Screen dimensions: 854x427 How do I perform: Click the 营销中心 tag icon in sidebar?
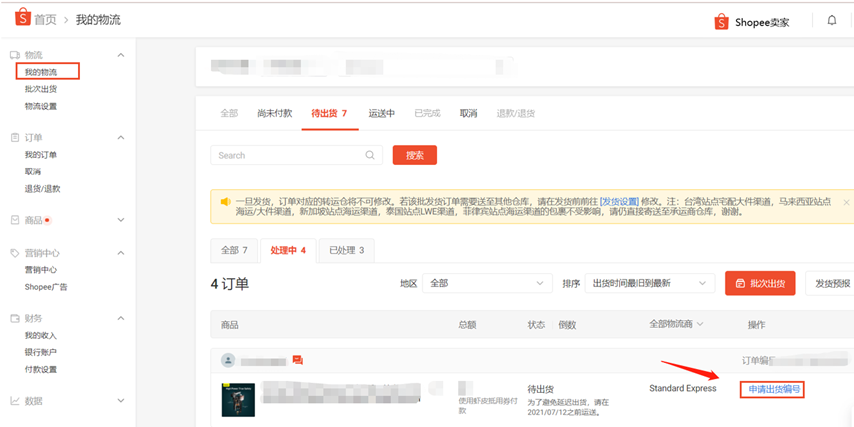(15, 253)
